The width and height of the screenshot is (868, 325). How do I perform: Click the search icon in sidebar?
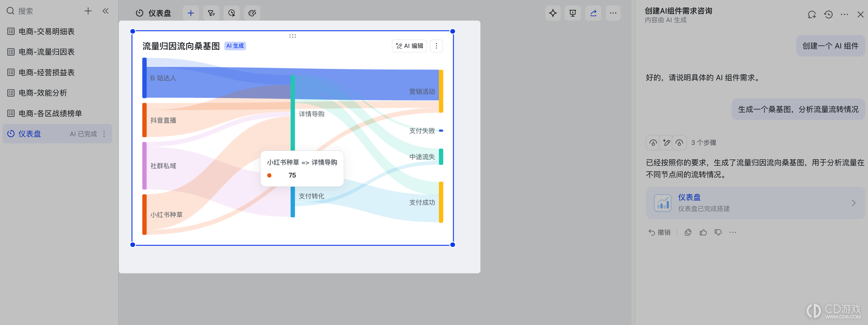[x=10, y=11]
